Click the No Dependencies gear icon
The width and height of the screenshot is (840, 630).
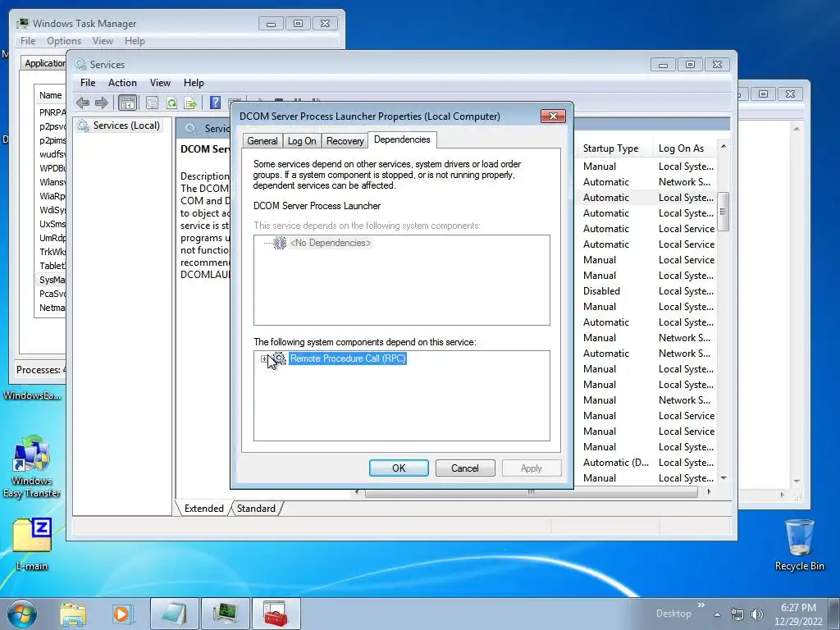(280, 243)
